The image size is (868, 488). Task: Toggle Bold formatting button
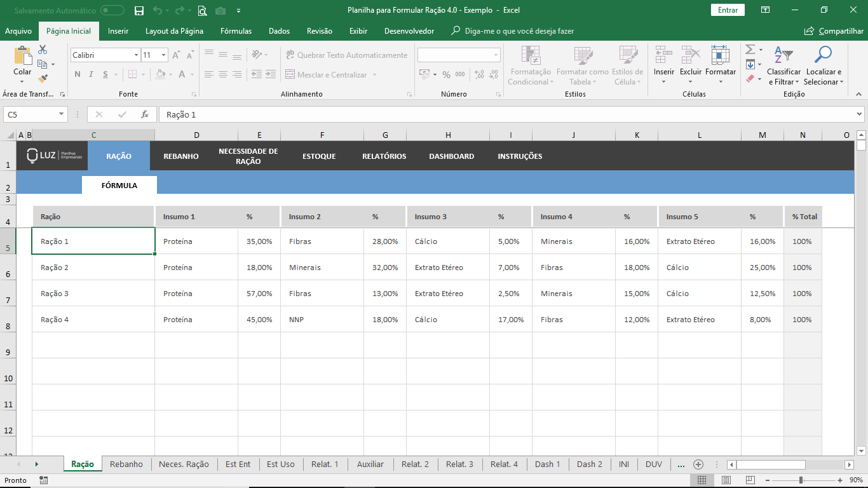tap(78, 74)
